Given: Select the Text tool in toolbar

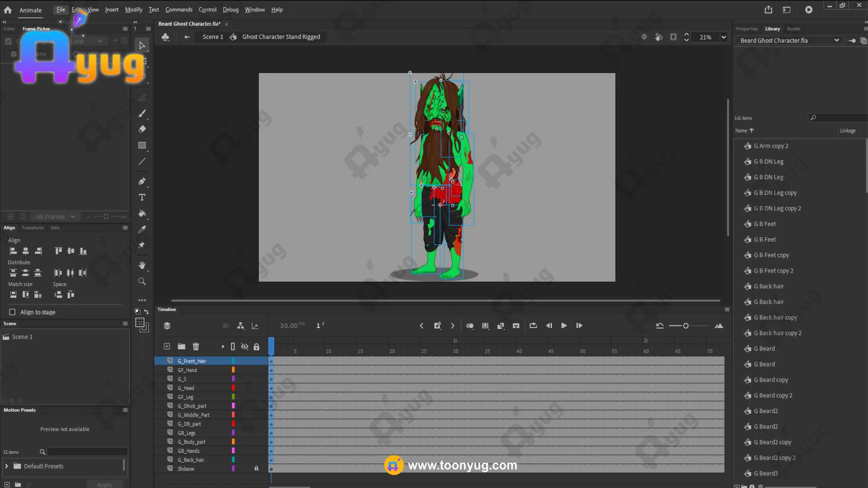Looking at the screenshot, I should 142,197.
